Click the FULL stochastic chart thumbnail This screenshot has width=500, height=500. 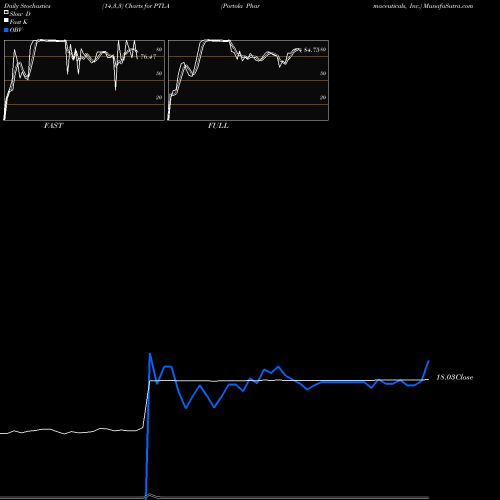click(248, 80)
